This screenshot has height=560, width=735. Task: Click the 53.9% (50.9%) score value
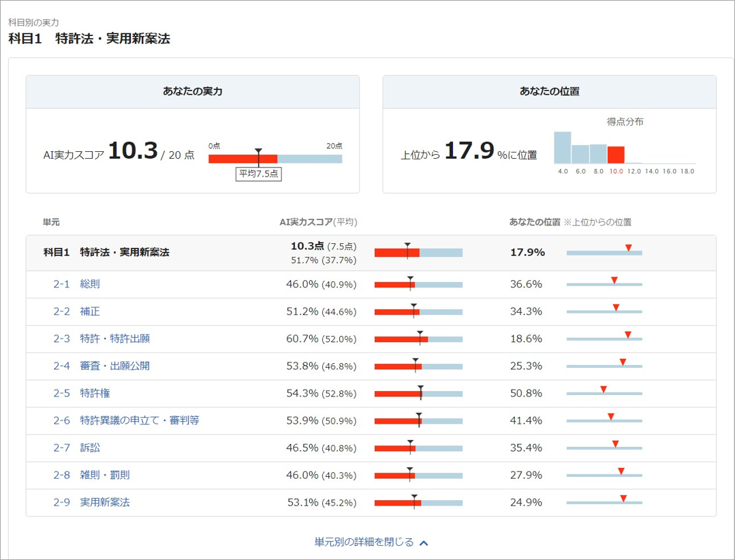(321, 420)
